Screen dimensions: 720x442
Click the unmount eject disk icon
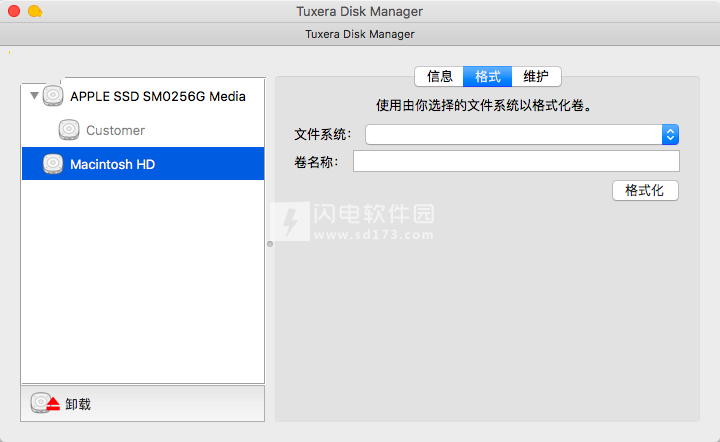point(45,403)
